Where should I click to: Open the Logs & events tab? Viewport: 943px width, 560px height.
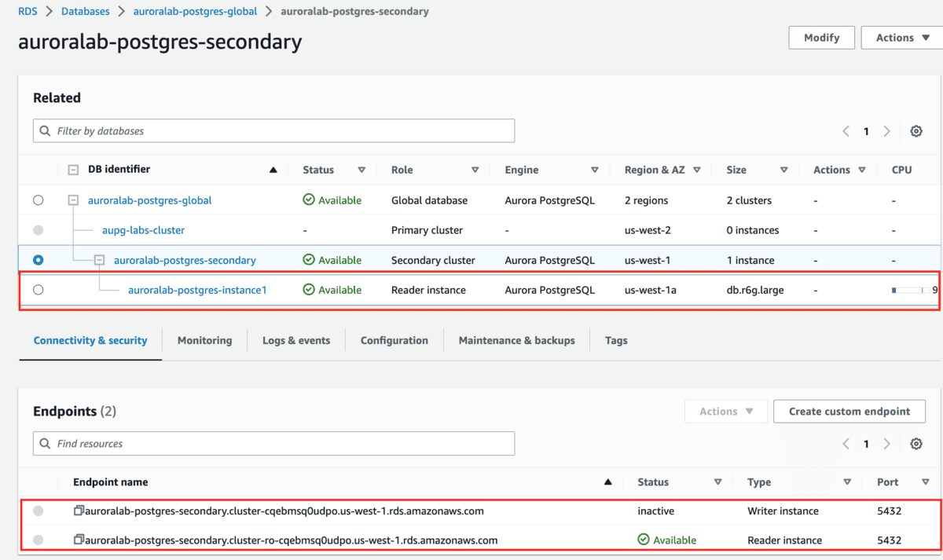(x=296, y=340)
